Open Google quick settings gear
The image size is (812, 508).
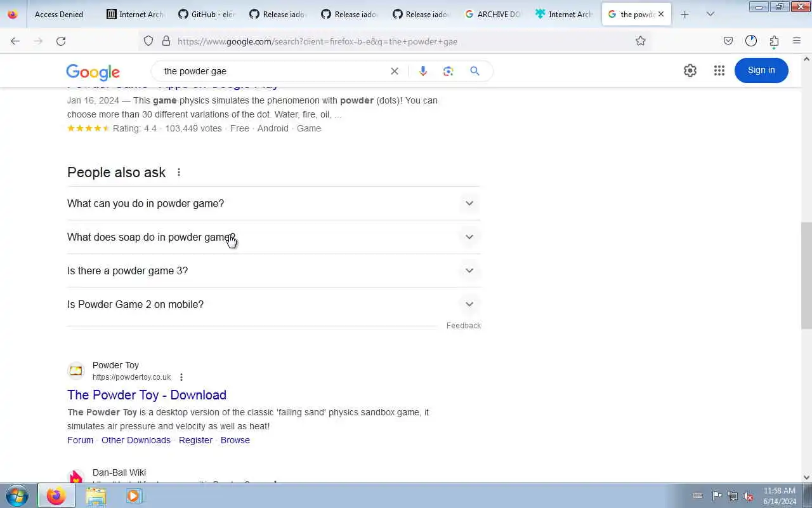point(690,70)
